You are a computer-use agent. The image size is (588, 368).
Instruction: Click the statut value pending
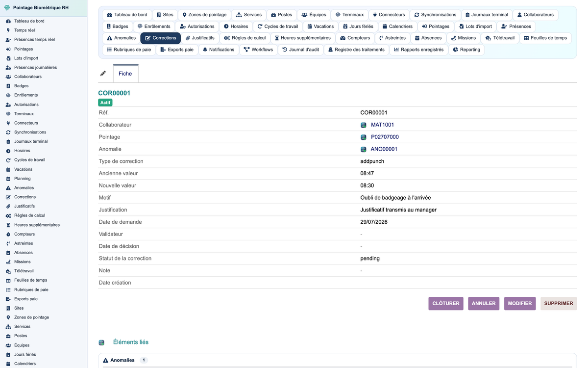tap(370, 259)
